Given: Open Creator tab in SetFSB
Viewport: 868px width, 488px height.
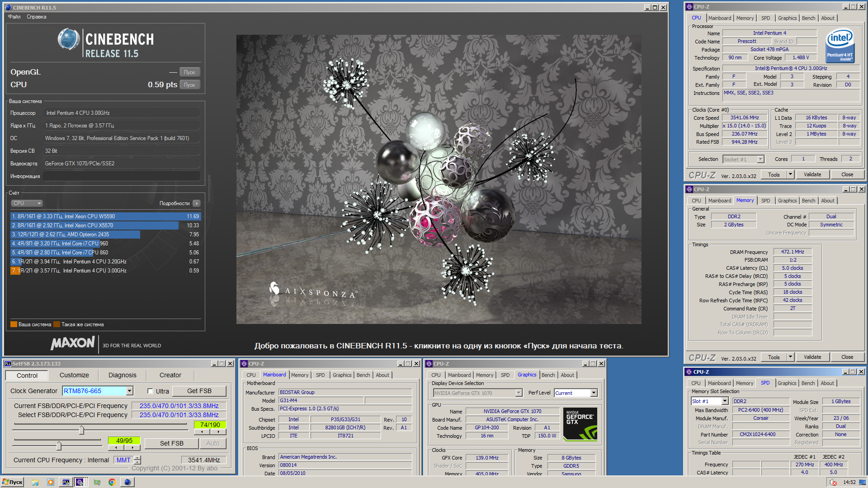Looking at the screenshot, I should pos(170,375).
